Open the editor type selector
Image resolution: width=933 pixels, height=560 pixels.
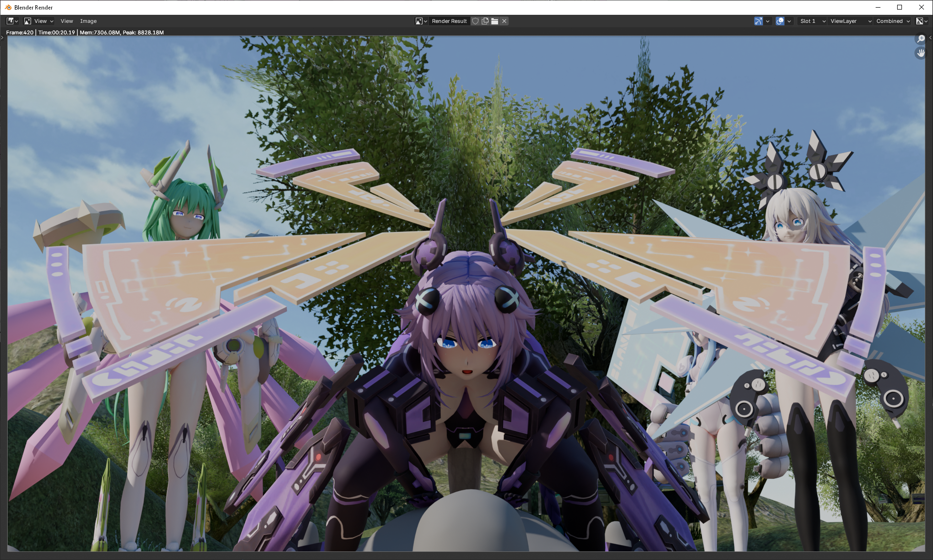12,21
